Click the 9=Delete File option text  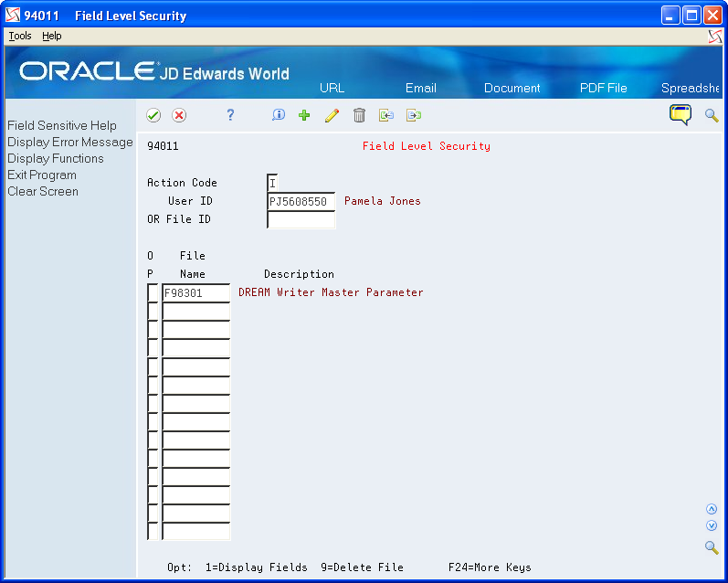[362, 567]
